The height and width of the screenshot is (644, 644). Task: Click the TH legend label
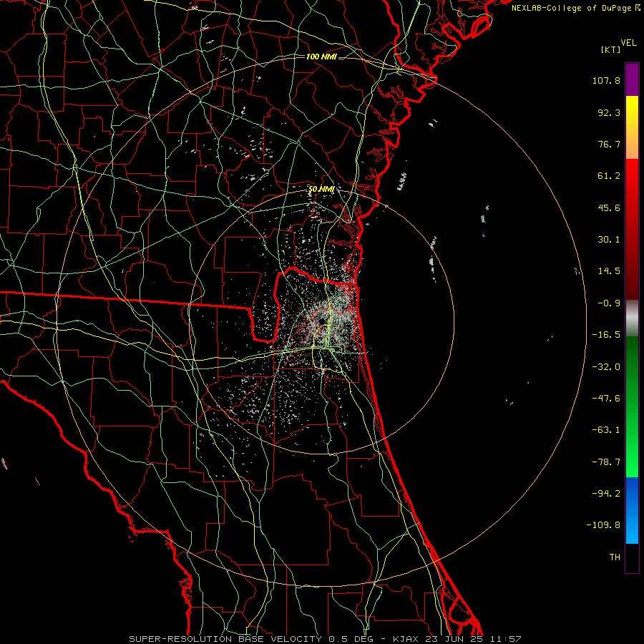pos(615,557)
